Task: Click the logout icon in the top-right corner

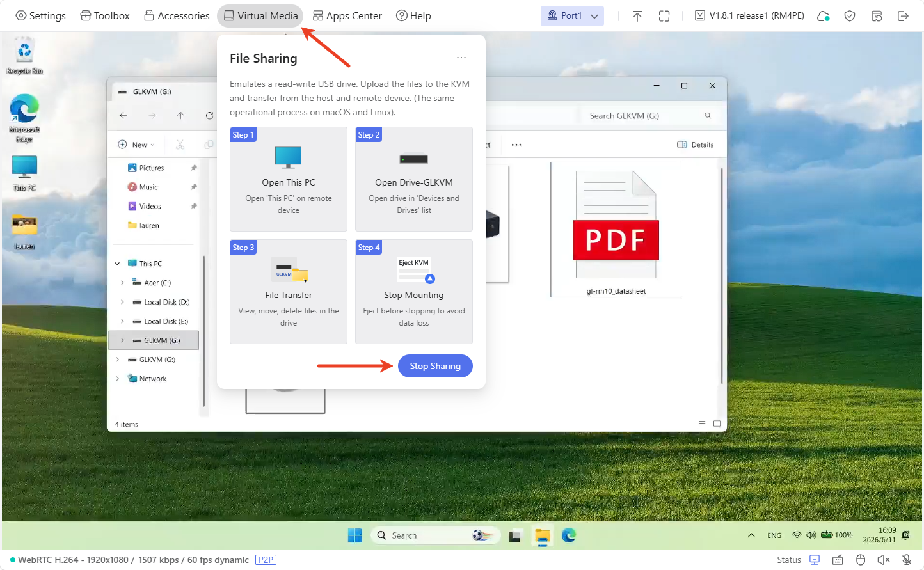Action: coord(903,16)
